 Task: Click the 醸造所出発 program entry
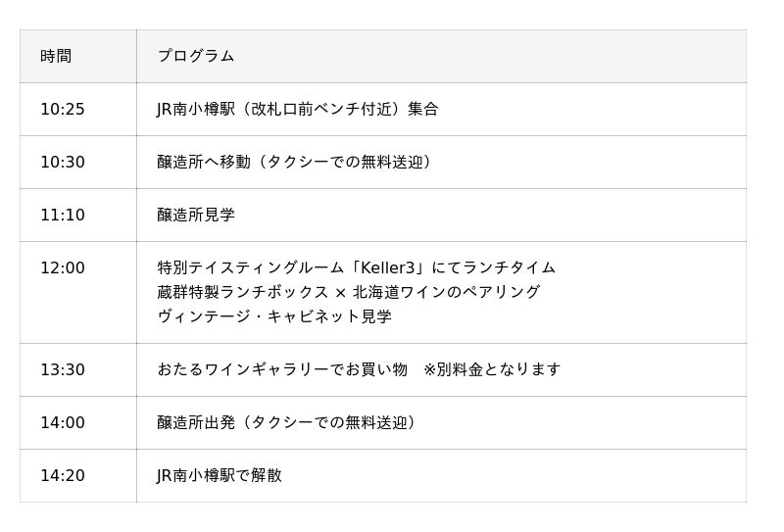coord(287,422)
